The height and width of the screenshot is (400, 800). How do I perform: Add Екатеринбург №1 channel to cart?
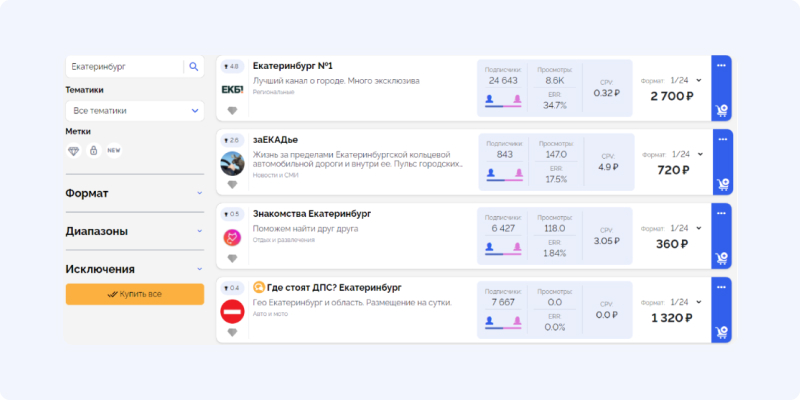721,110
